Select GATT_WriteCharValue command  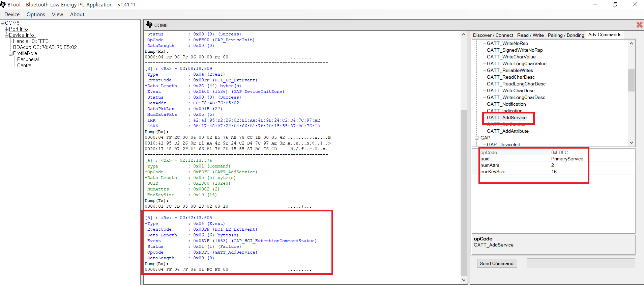click(x=511, y=57)
